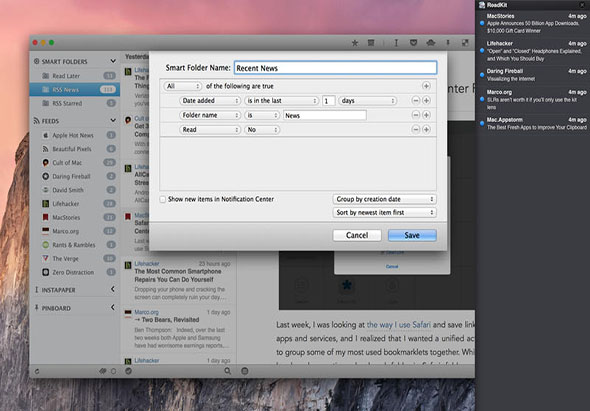Viewport: 590px width, 411px height.
Task: Click the Save button
Action: click(412, 236)
